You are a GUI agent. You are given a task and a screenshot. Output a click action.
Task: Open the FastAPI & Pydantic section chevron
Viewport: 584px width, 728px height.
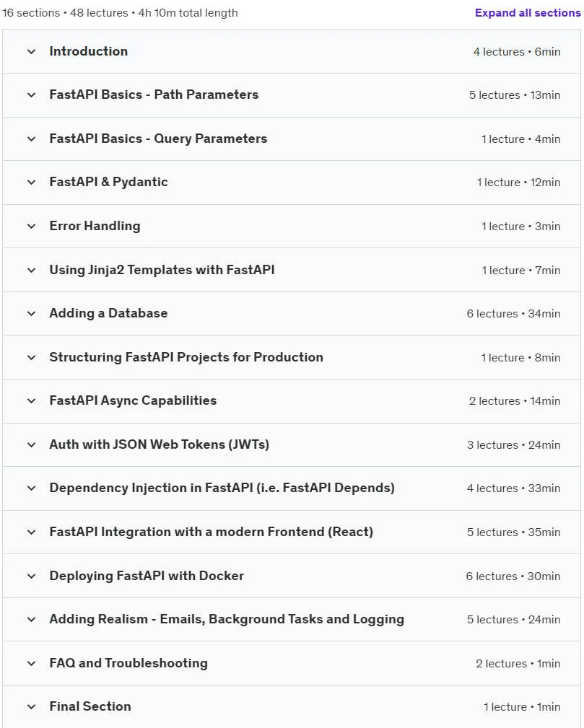tap(31, 183)
